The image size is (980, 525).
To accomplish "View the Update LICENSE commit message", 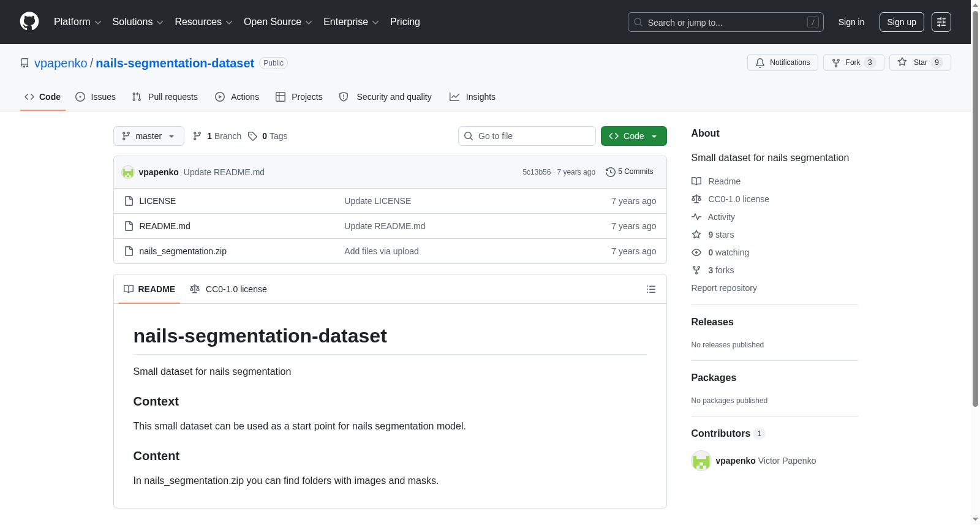I will click(377, 201).
